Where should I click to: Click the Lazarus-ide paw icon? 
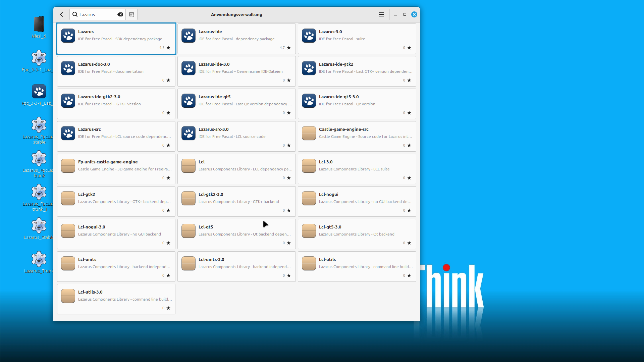(x=188, y=36)
